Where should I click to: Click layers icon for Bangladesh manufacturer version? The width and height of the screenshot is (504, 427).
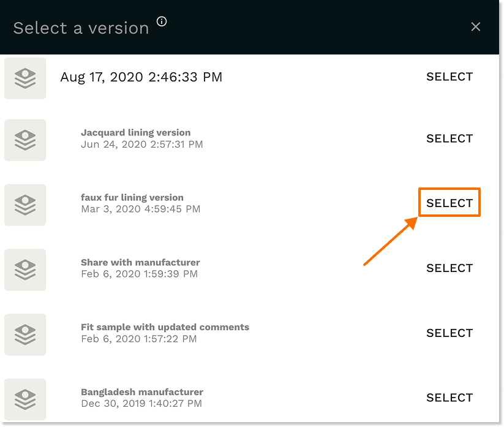[25, 399]
